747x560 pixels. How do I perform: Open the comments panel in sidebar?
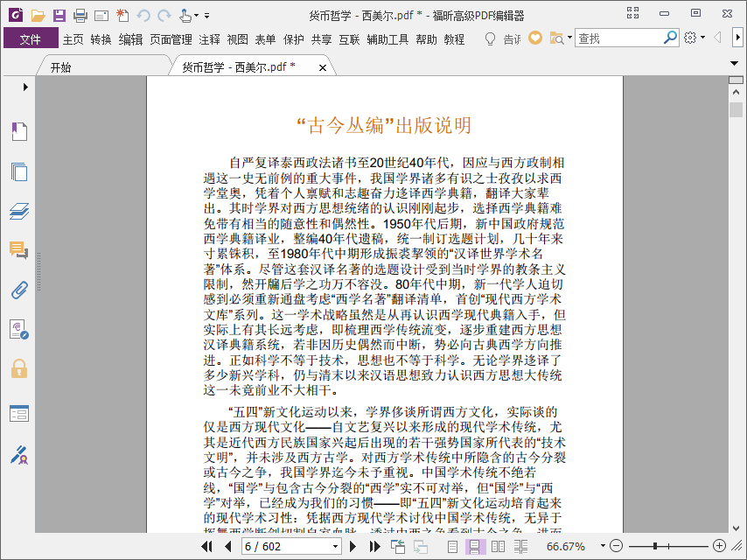coord(19,250)
